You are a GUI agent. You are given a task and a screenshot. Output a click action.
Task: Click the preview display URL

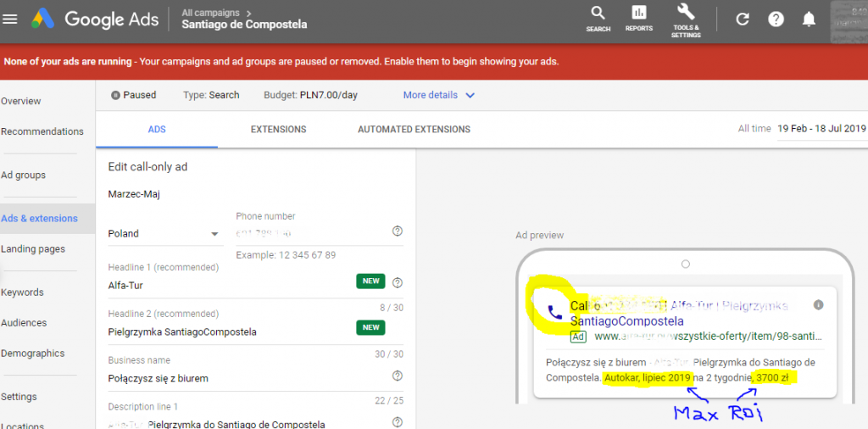click(x=708, y=337)
